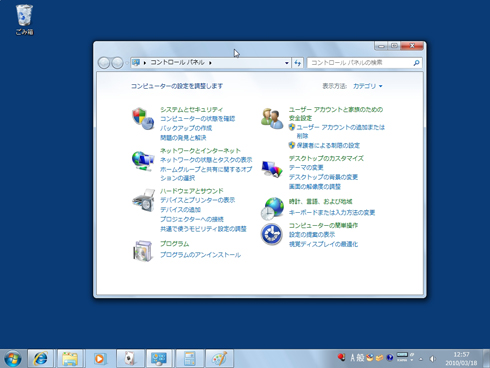
Task: Open デスクトップの背景の変更 link
Action: coord(323,177)
